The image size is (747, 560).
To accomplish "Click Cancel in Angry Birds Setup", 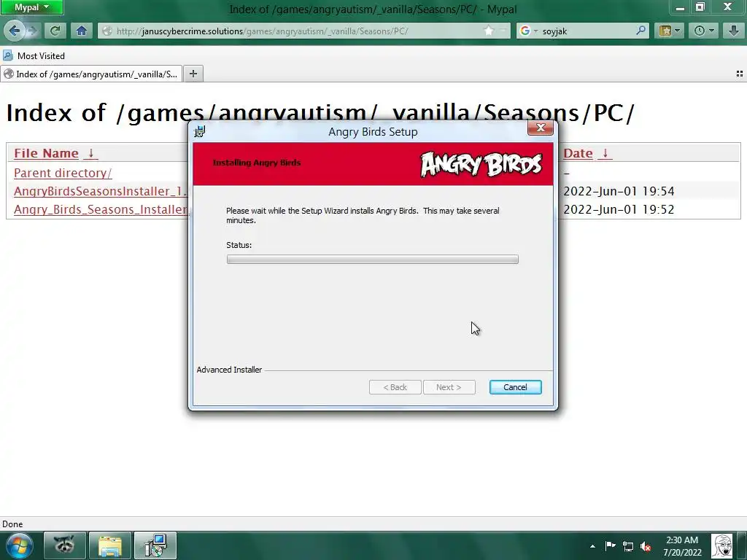I will [x=516, y=387].
